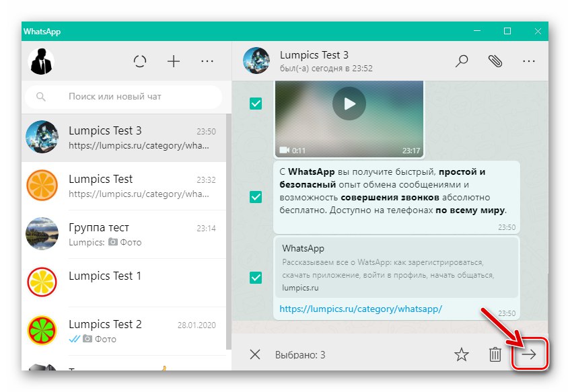Image resolution: width=570 pixels, height=392 pixels.
Task: Open own profile avatar
Action: click(41, 61)
